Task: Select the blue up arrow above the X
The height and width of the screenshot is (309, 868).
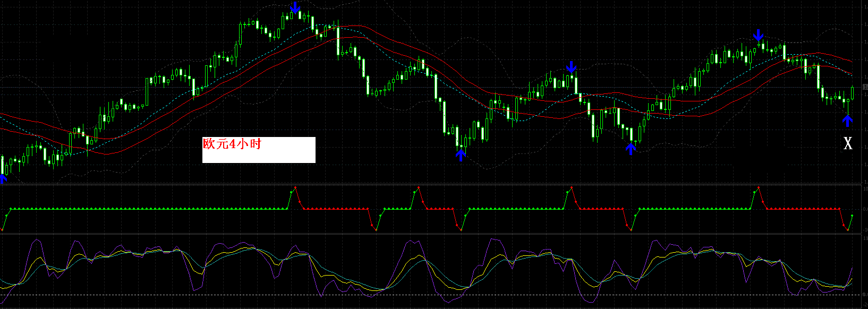Action: coord(847,122)
